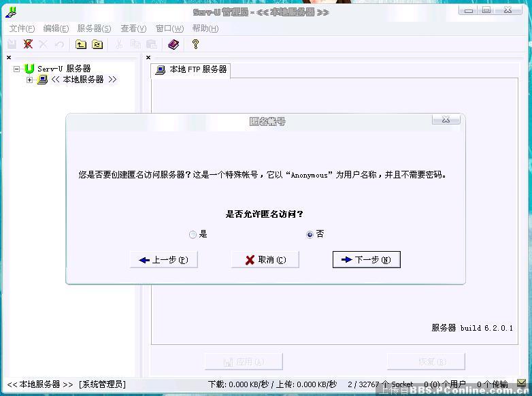Image resolution: width=532 pixels, height=396 pixels.
Task: Open the 文件(F) menu
Action: point(22,29)
